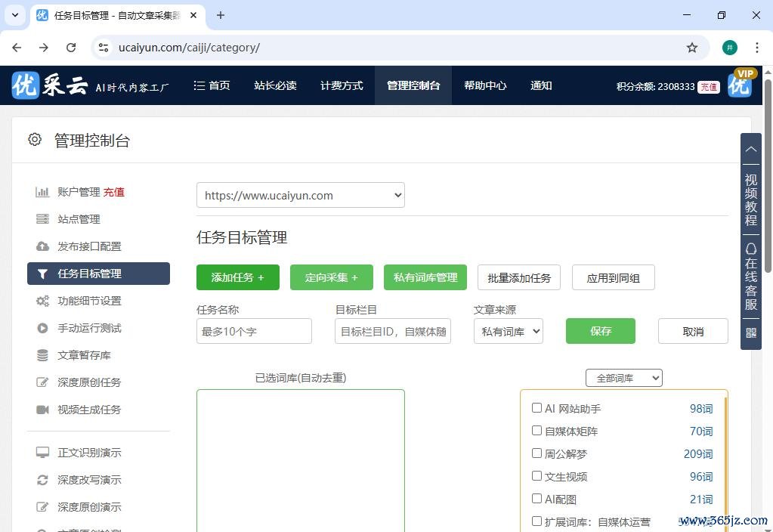Open a new browser tab

click(x=221, y=15)
